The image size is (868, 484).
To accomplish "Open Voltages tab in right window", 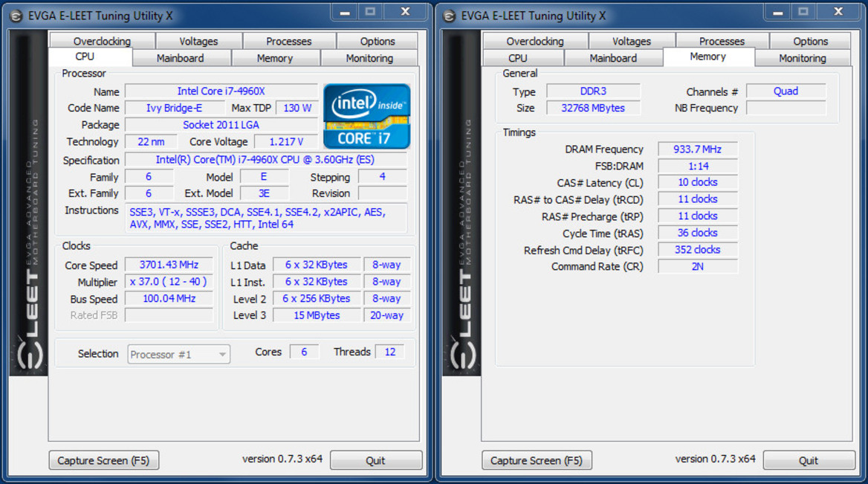I will point(632,41).
